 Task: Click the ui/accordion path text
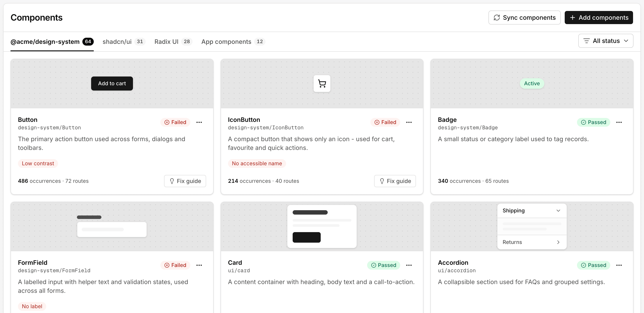(456, 270)
